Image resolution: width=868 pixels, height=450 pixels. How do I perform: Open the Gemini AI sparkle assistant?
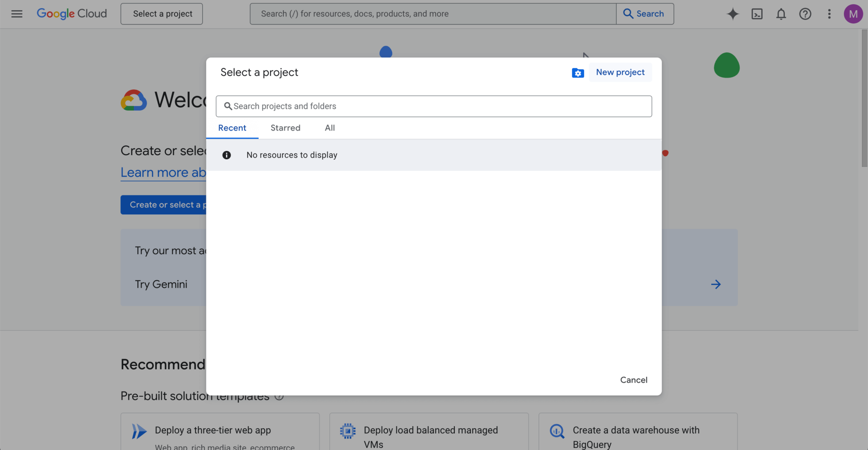tap(733, 14)
